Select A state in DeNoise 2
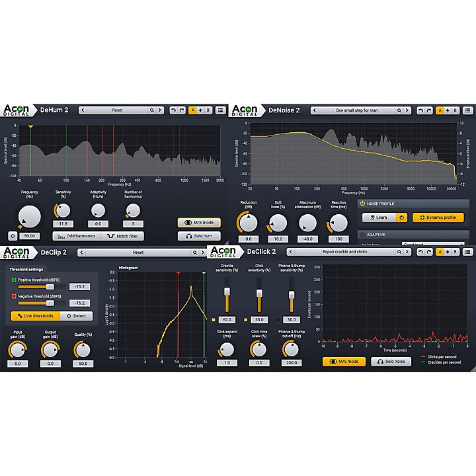476x476 pixels. click(x=440, y=110)
